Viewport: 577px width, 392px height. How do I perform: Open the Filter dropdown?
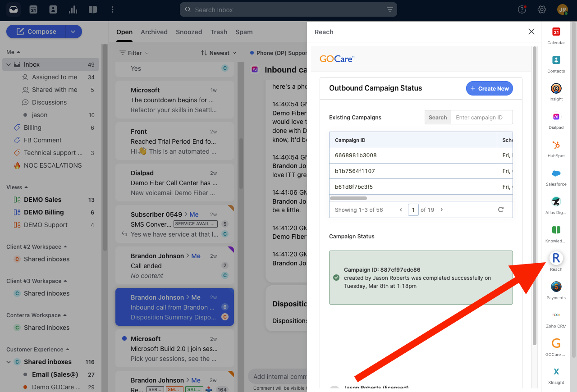pyautogui.click(x=134, y=53)
